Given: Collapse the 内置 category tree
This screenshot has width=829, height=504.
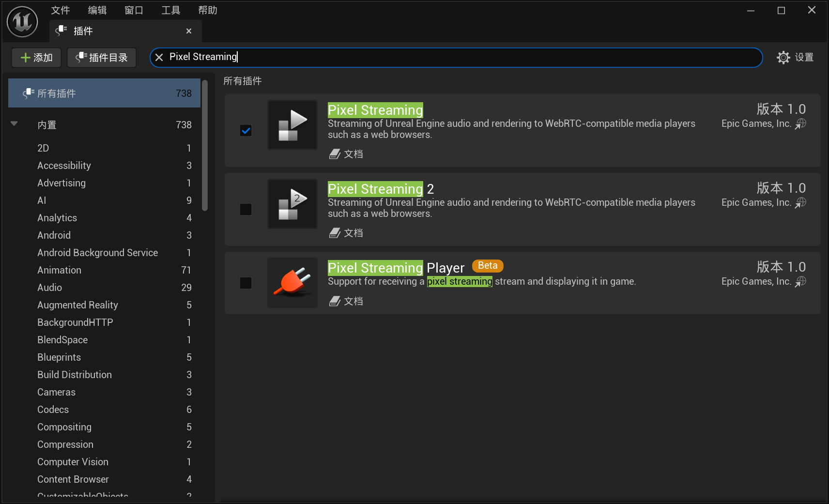Looking at the screenshot, I should click(x=15, y=124).
